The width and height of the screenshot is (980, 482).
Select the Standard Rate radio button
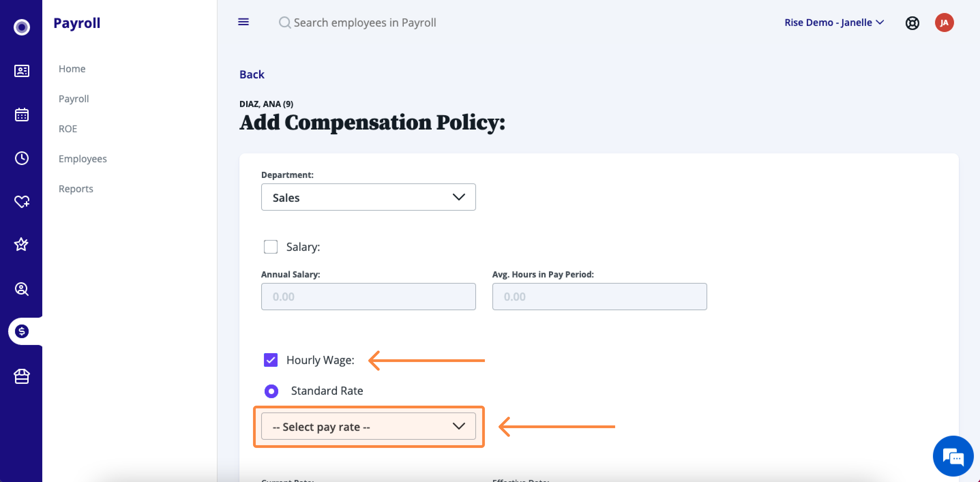pos(271,391)
